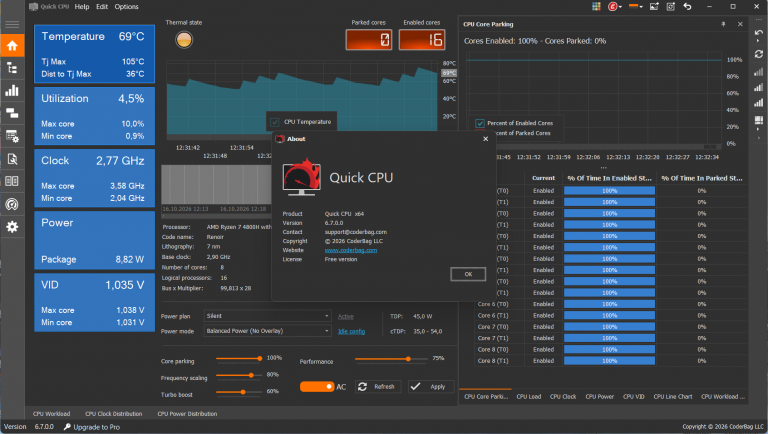Click the grid layout icon on right strip
The width and height of the screenshot is (768, 434).
[x=759, y=121]
